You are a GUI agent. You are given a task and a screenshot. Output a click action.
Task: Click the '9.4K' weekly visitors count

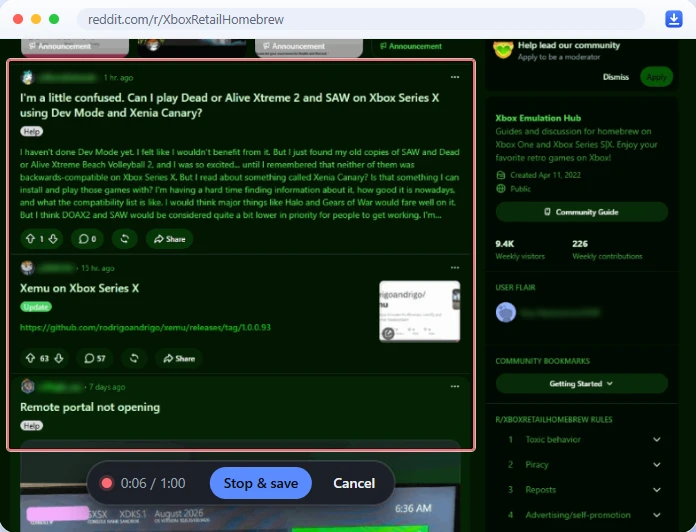[505, 244]
